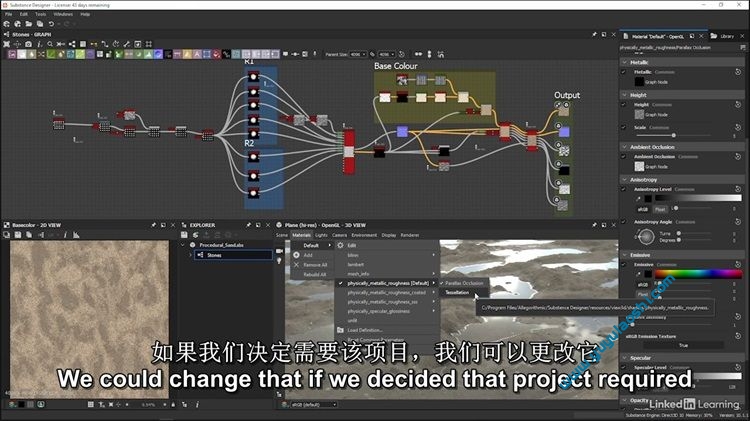Collapse the Specular section
Screen dimensions: 750x421
pyautogui.click(x=625, y=357)
